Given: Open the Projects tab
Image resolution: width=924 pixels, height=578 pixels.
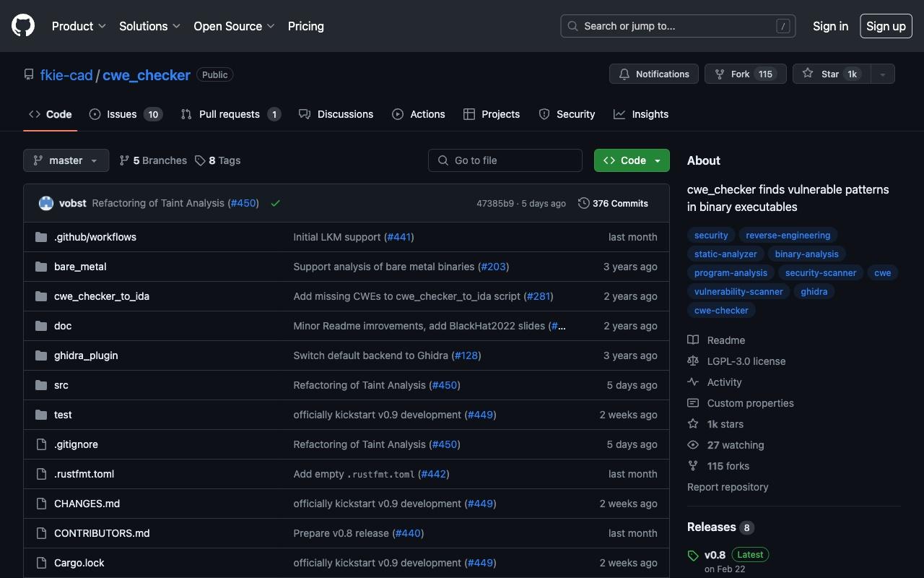Looking at the screenshot, I should pos(492,114).
